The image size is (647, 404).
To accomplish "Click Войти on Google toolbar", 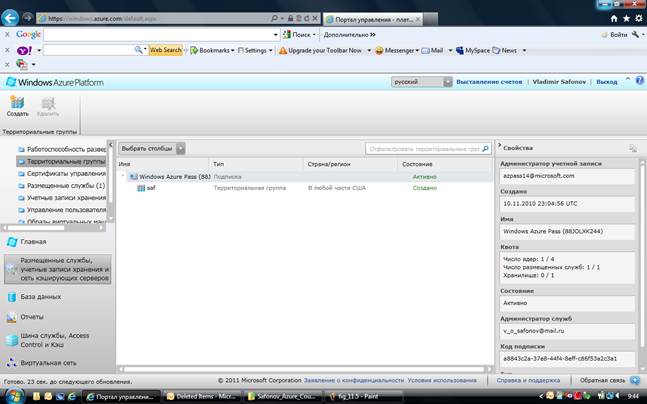I will click(x=614, y=35).
